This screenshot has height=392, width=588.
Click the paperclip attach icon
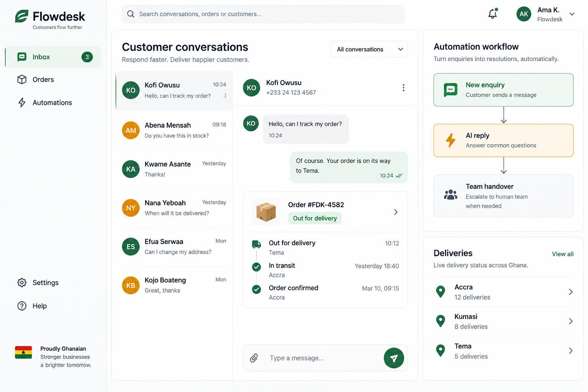pos(254,358)
